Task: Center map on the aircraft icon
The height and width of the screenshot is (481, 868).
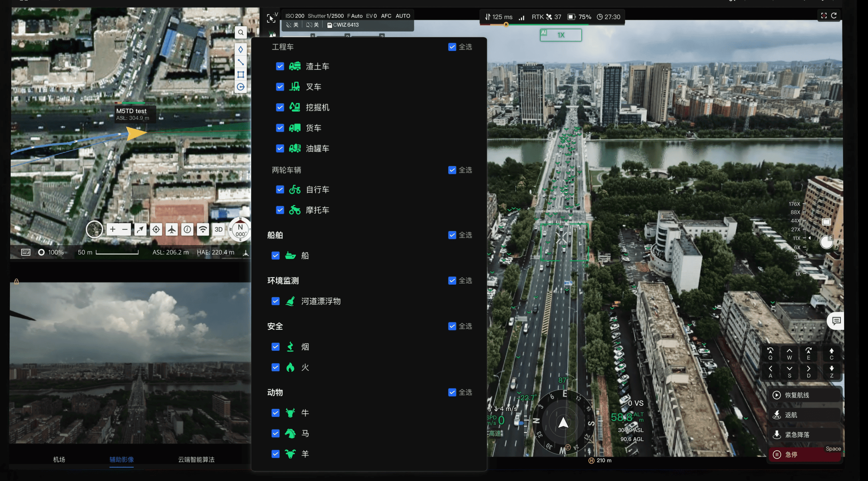Action: [x=172, y=229]
